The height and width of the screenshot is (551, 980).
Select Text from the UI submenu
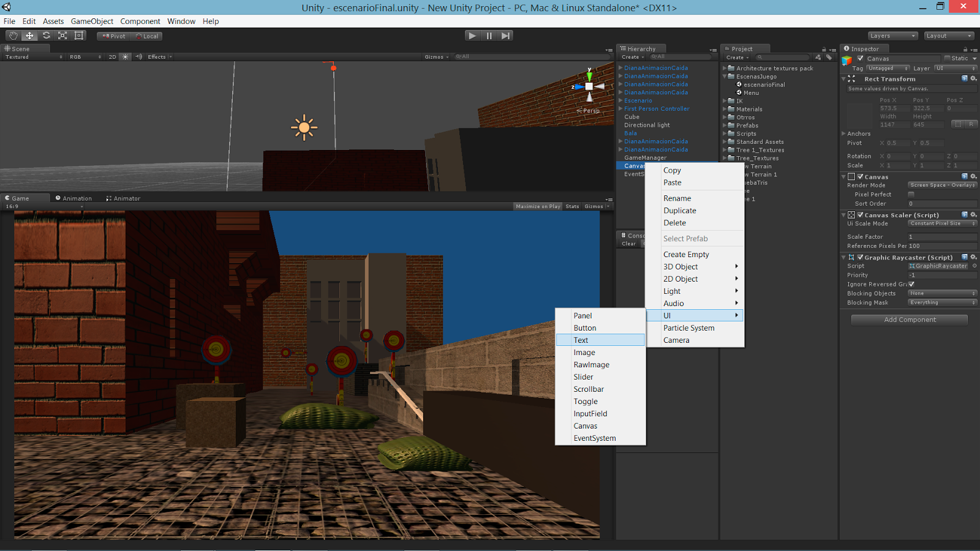point(581,340)
